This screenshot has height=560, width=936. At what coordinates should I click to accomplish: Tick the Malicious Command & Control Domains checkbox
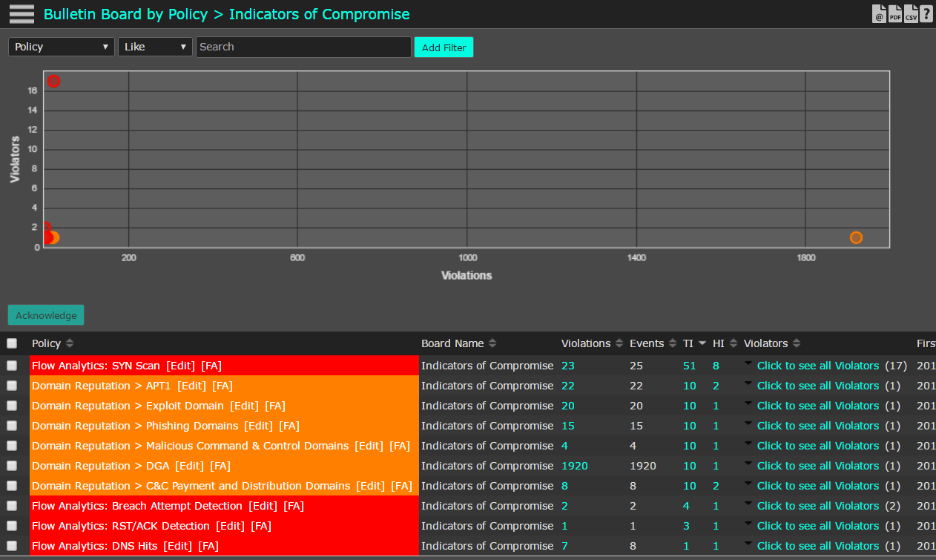coord(12,446)
